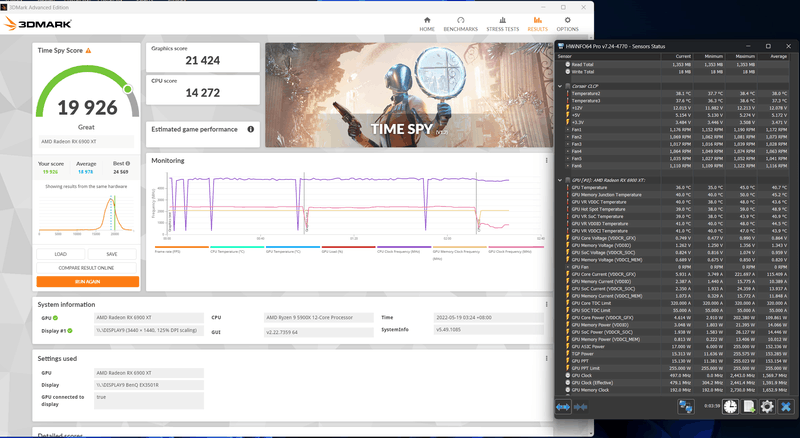The height and width of the screenshot is (438, 800).
Task: Click the CPU field AMD Ryzen 9 5900X
Action: (x=318, y=318)
